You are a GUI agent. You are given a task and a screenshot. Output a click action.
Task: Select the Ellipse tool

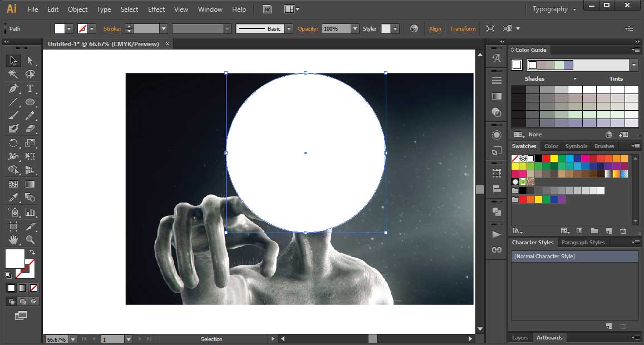(31, 102)
